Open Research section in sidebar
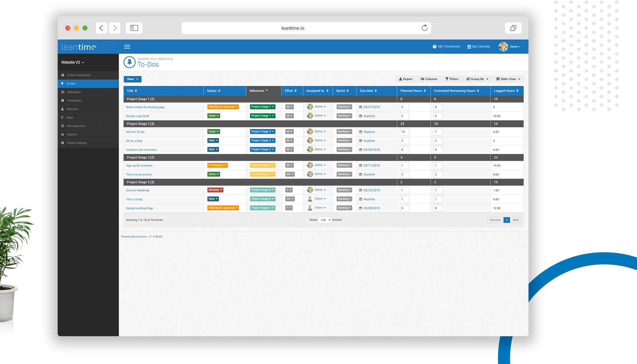 point(88,109)
